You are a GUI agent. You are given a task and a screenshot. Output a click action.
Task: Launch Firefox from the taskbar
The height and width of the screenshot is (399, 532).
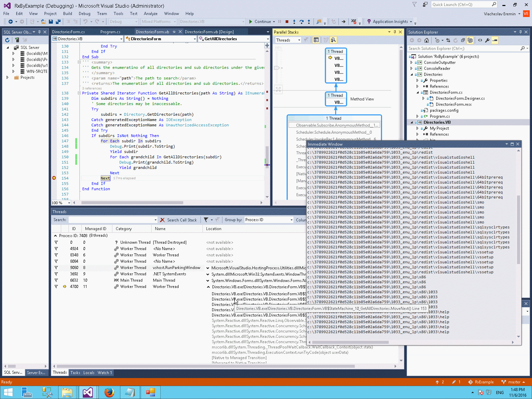109,392
